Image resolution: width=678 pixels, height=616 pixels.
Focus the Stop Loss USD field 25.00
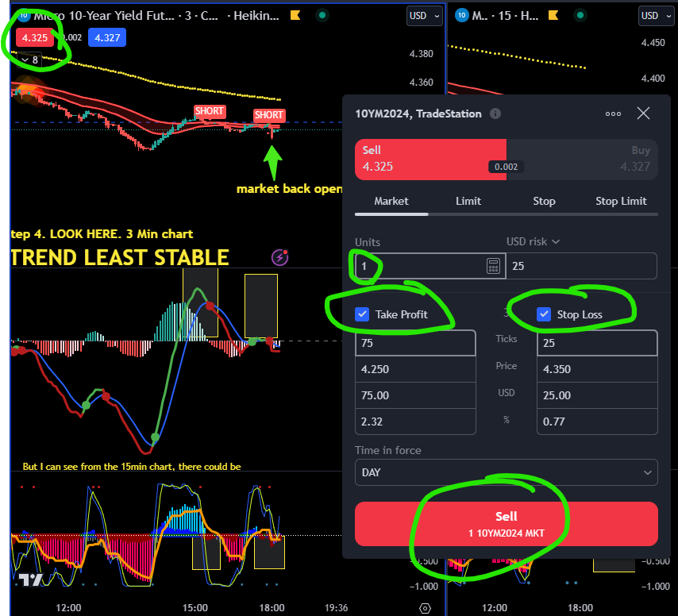[x=597, y=395]
